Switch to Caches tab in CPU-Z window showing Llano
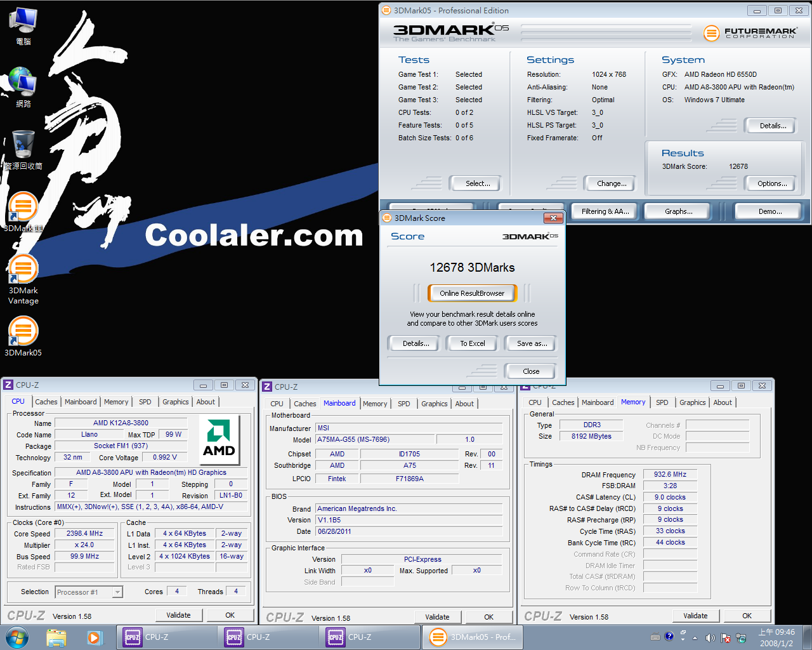The image size is (812, 650). point(46,402)
